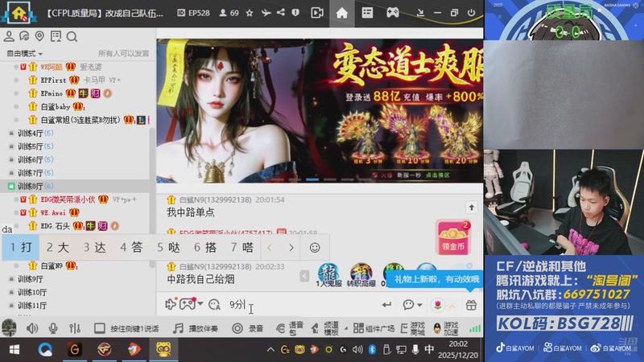Choose IME candidate 3 达

point(95,247)
